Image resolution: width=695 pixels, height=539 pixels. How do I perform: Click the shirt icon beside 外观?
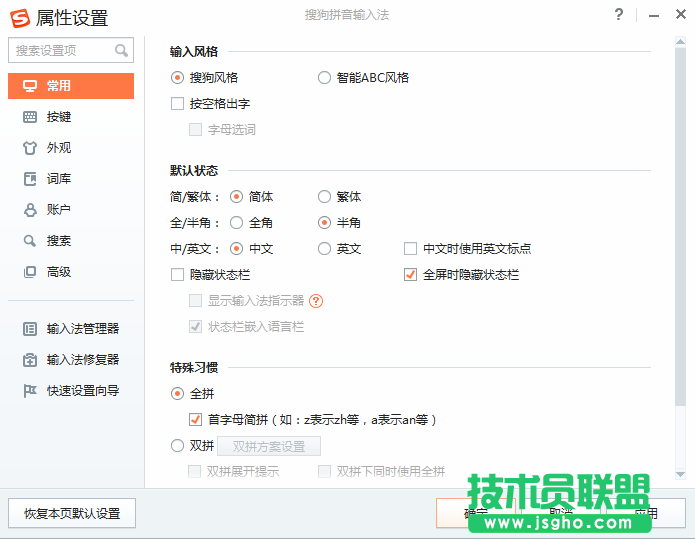click(x=30, y=148)
